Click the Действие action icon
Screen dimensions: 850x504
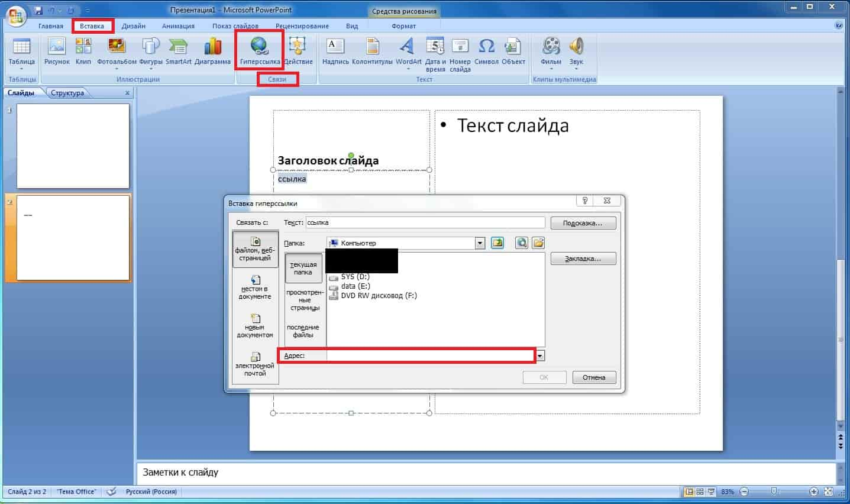point(298,45)
